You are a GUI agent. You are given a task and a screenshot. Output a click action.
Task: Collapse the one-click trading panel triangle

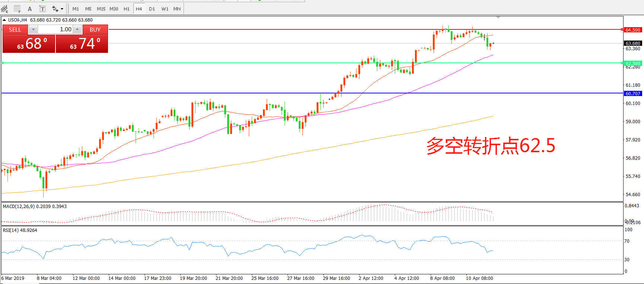click(x=4, y=20)
